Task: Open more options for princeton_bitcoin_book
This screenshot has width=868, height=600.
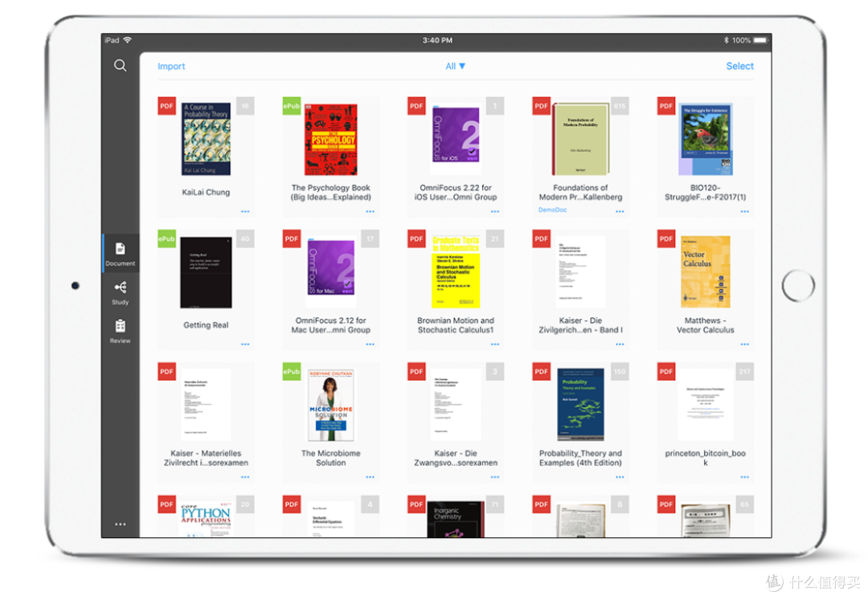Action: (x=744, y=477)
